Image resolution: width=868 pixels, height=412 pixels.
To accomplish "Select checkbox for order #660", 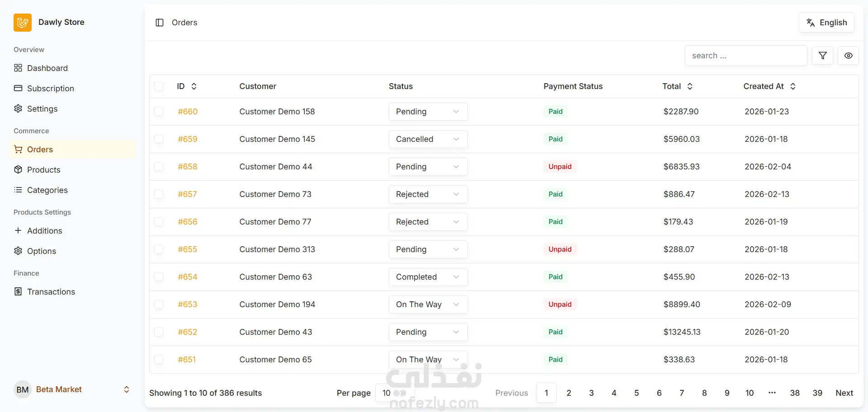I will 159,112.
